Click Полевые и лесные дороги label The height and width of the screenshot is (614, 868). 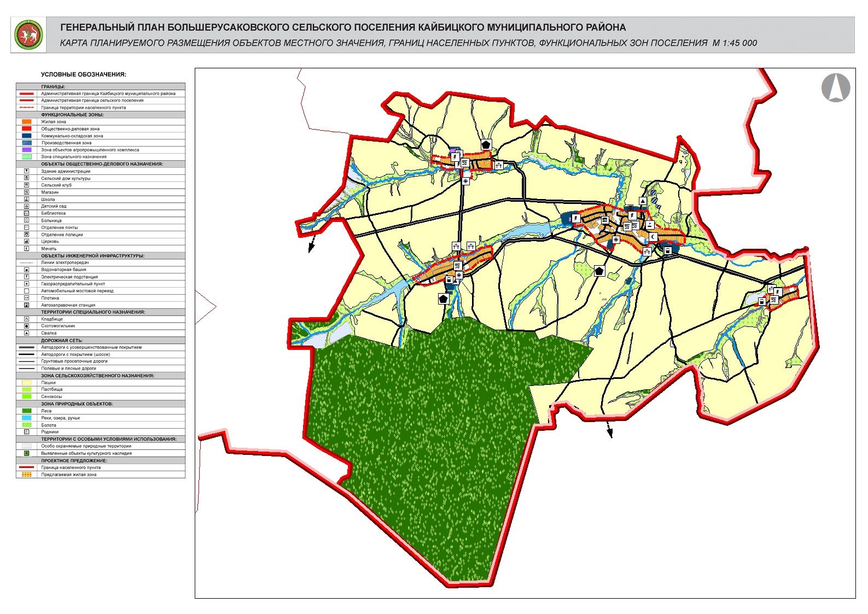[68, 369]
